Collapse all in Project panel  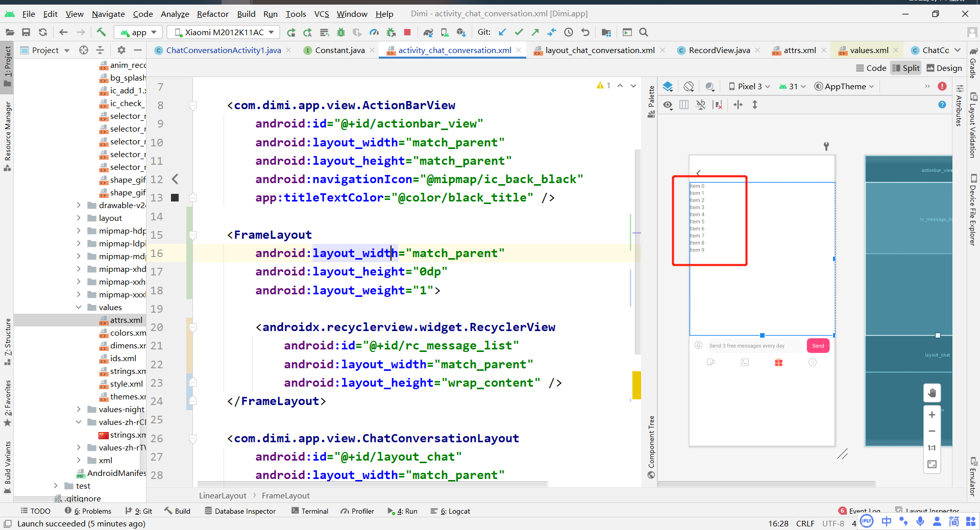coord(100,50)
